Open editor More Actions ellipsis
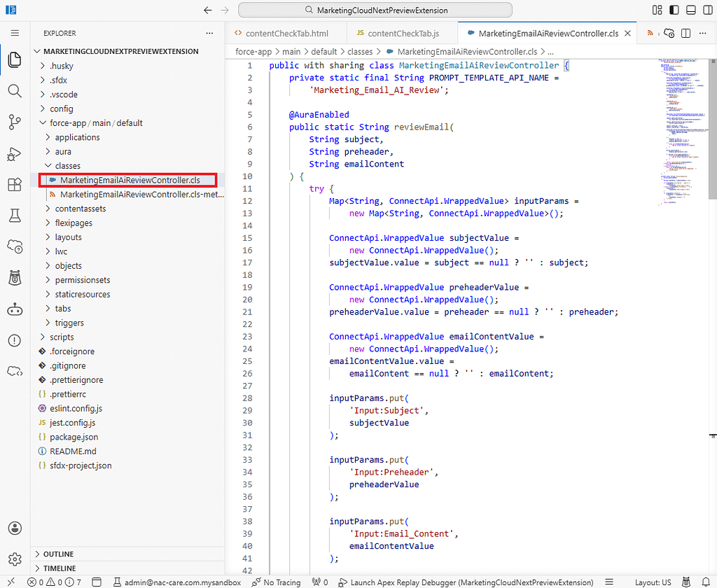717x588 pixels. tap(703, 34)
